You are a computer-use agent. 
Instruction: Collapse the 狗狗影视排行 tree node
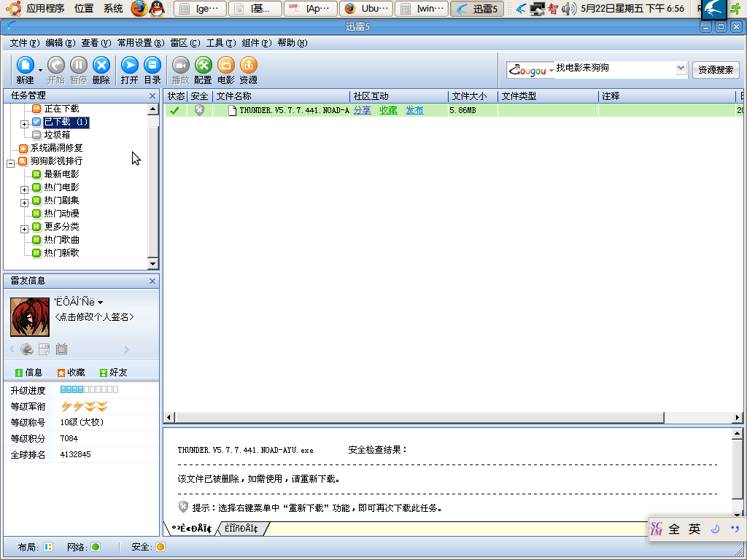tap(10, 163)
